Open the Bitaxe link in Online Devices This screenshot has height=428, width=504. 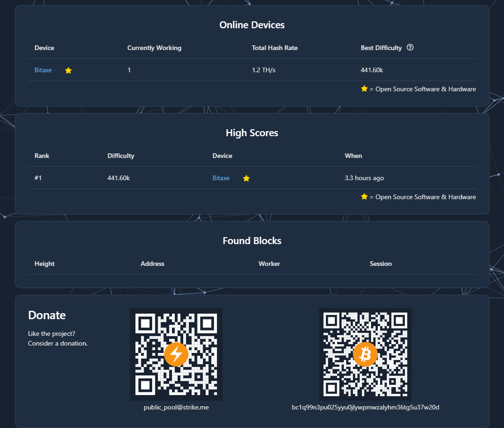pyautogui.click(x=43, y=70)
